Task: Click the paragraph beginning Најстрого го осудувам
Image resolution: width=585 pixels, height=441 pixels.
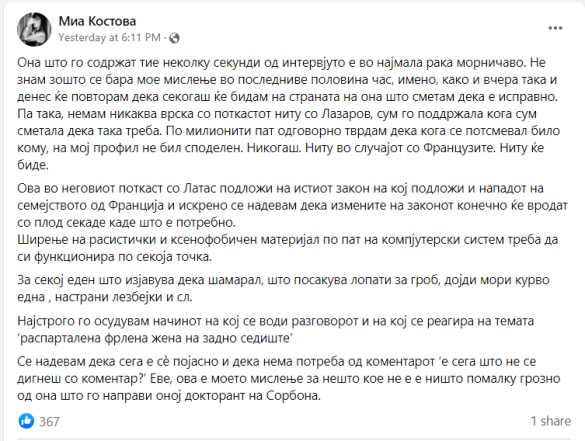Action: (275, 329)
